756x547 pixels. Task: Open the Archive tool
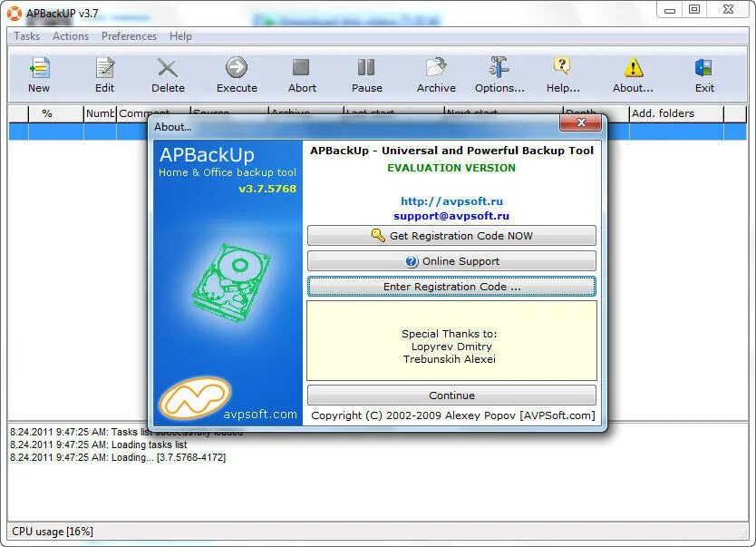(x=436, y=75)
